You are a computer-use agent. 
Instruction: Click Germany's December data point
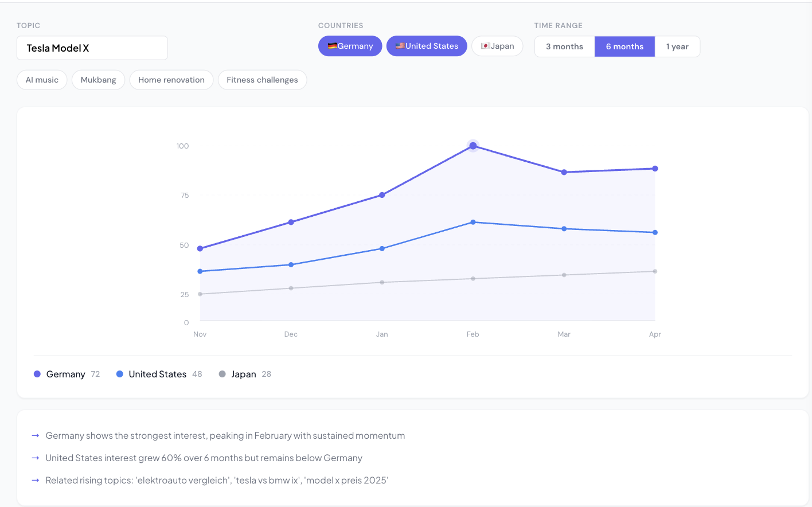(291, 222)
